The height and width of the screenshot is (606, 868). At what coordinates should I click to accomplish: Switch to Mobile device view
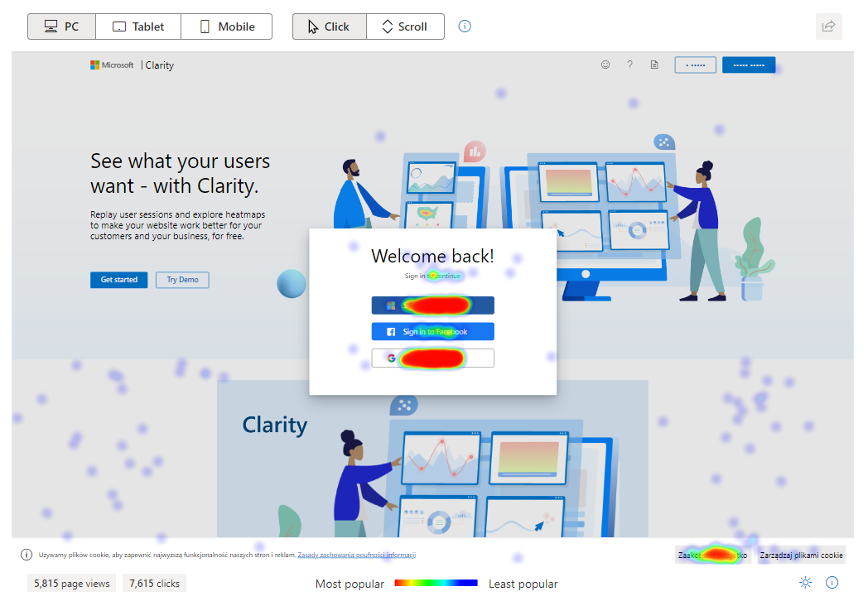(x=226, y=26)
